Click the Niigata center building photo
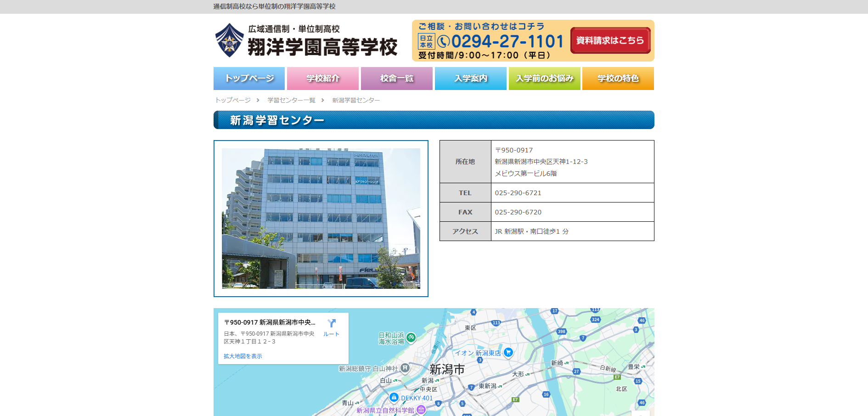The width and height of the screenshot is (868, 416). [321, 219]
